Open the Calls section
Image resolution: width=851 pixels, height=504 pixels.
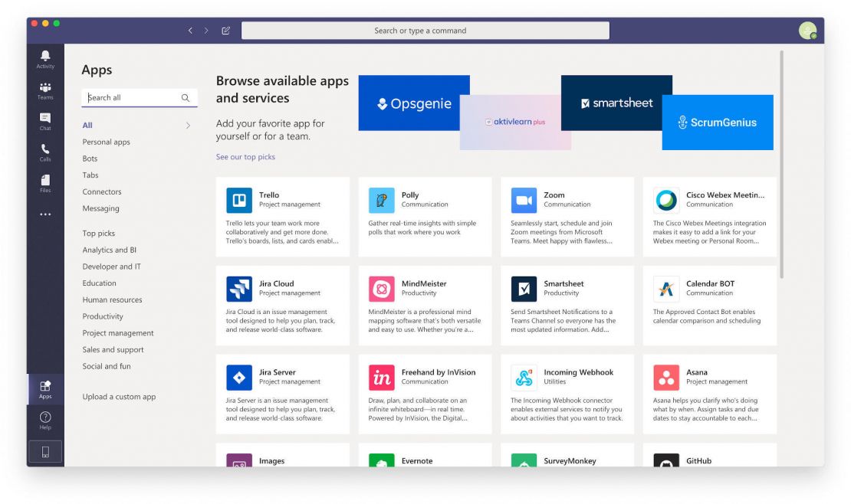(45, 150)
